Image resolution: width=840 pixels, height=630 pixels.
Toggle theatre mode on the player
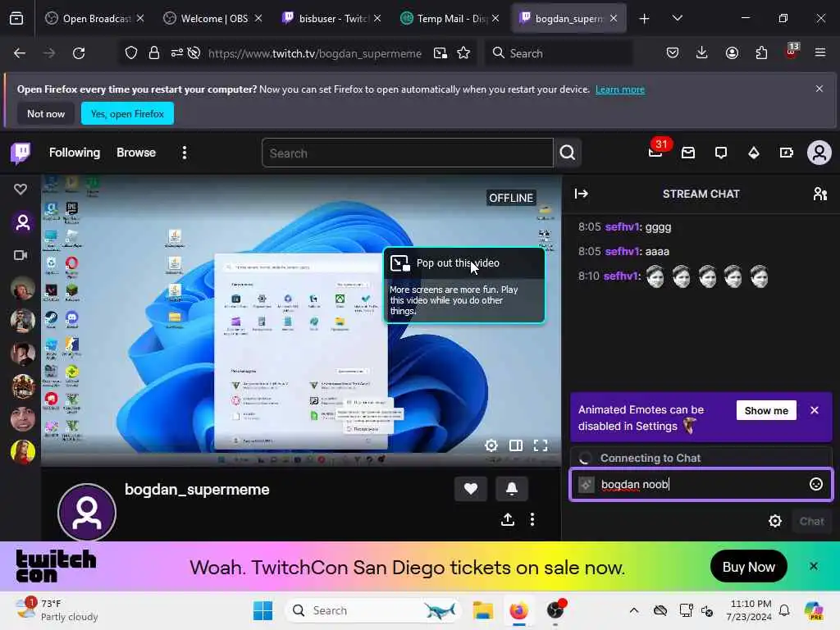pos(516,445)
